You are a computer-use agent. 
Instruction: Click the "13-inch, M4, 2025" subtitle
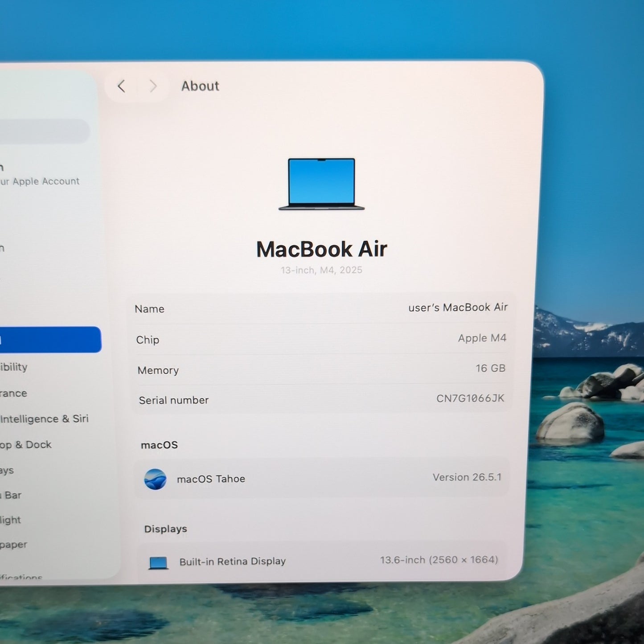point(321,270)
